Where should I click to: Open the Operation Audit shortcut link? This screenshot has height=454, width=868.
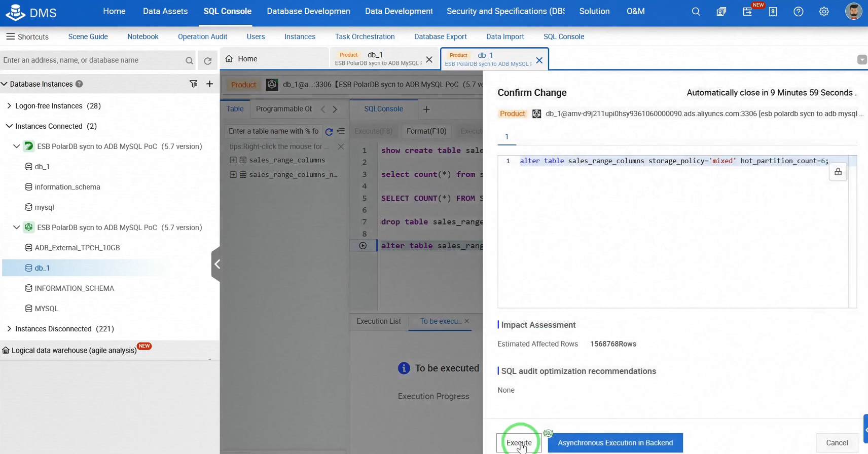[202, 36]
